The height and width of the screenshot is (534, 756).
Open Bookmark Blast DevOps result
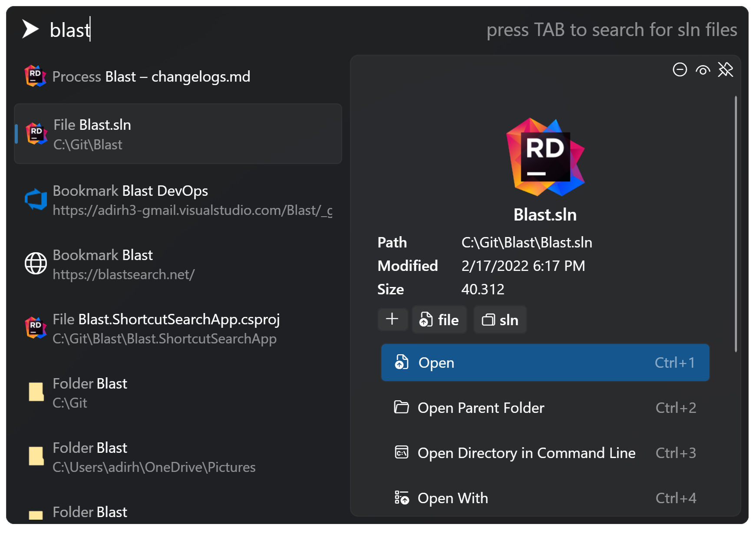coord(178,200)
